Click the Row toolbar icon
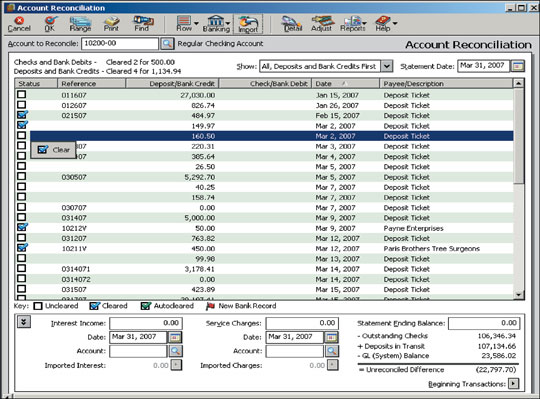This screenshot has height=399, width=540. [x=184, y=24]
